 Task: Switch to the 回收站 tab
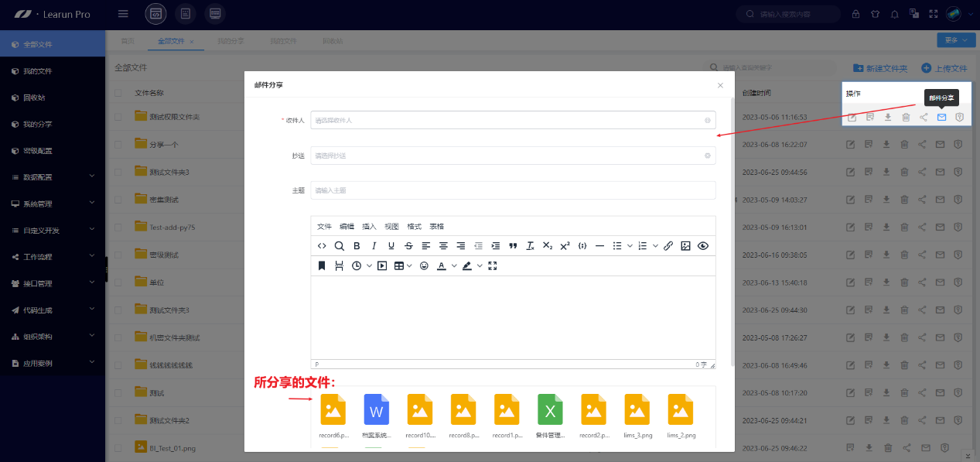click(333, 41)
